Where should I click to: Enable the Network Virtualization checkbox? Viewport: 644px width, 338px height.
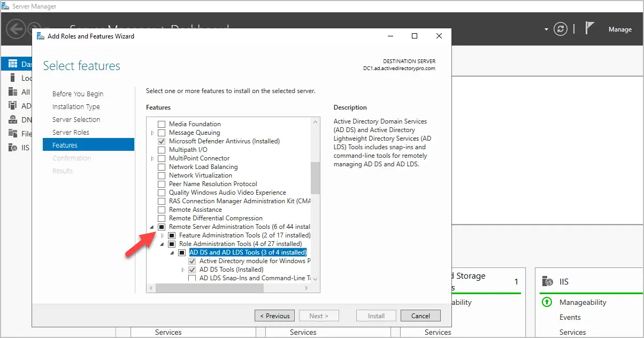coord(162,175)
